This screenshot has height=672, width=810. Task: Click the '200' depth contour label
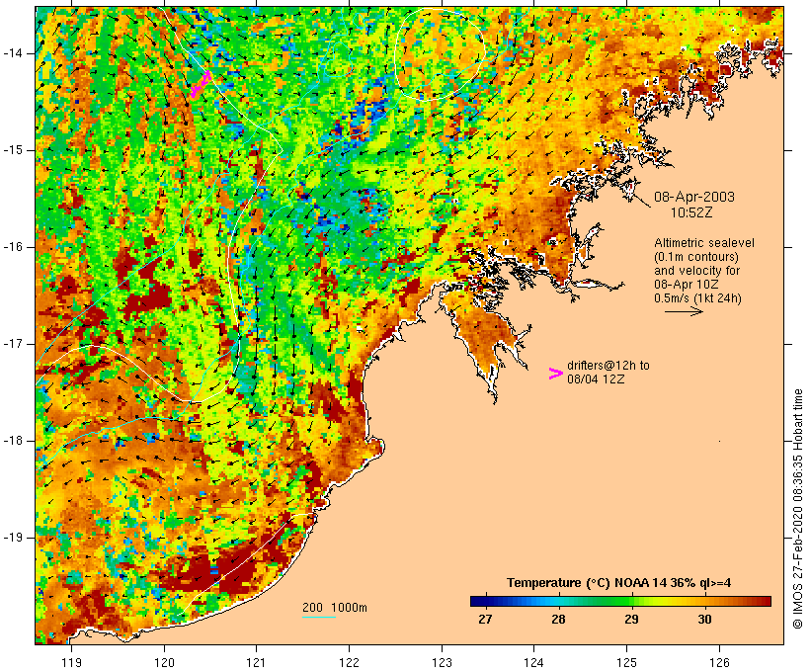tap(312, 608)
